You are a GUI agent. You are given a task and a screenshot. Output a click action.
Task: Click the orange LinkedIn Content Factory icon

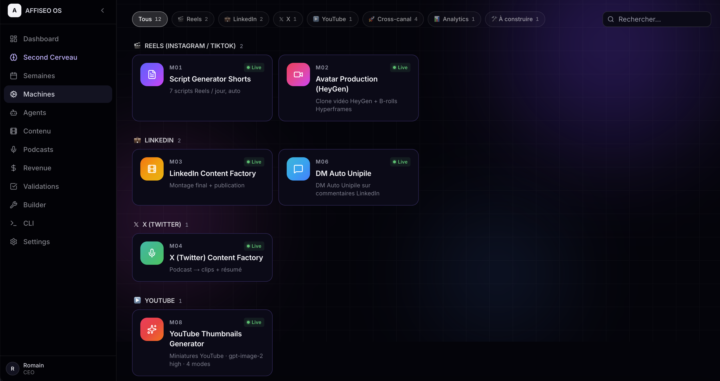152,169
